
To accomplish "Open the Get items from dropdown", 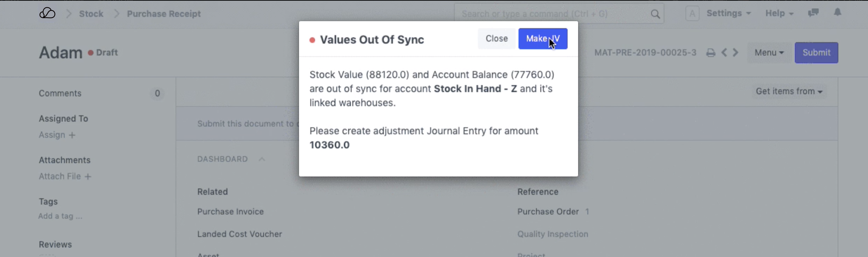I will click(789, 91).
